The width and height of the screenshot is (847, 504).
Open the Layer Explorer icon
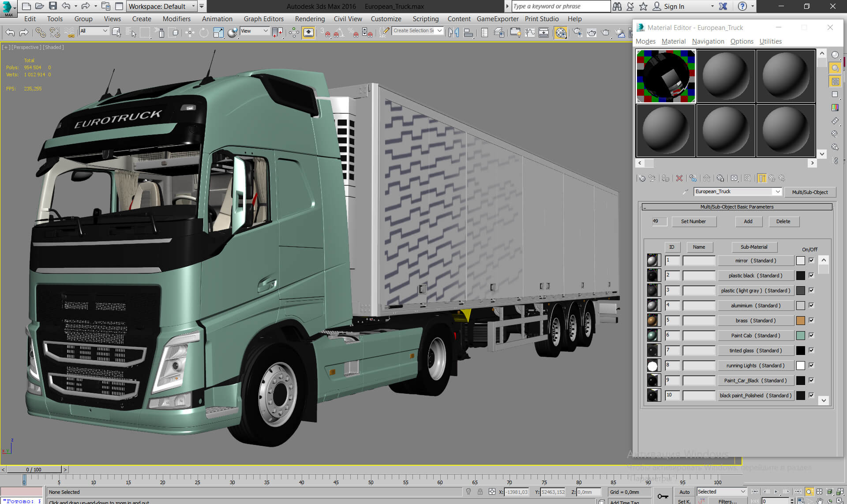pos(499,32)
